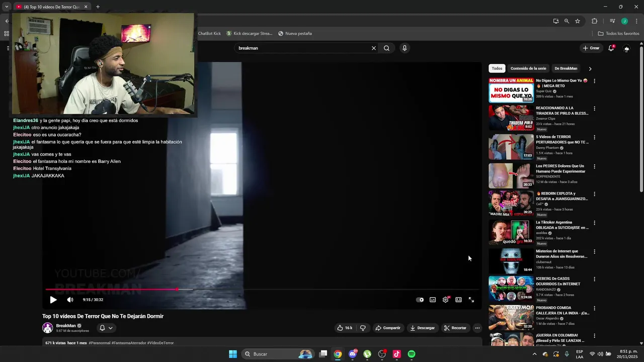Screen dimensions: 644x362
Task: Turn on subtitles in the player
Action: click(x=433, y=300)
